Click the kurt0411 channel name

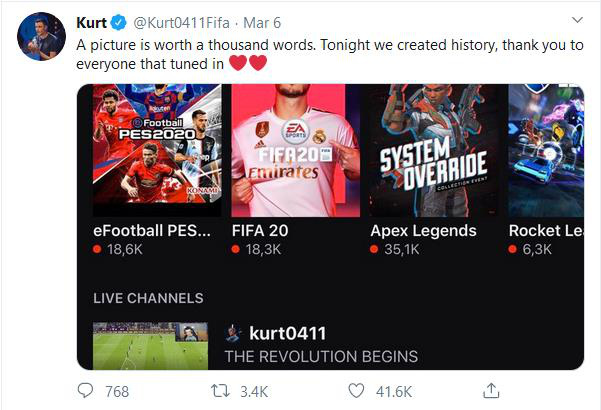(288, 333)
